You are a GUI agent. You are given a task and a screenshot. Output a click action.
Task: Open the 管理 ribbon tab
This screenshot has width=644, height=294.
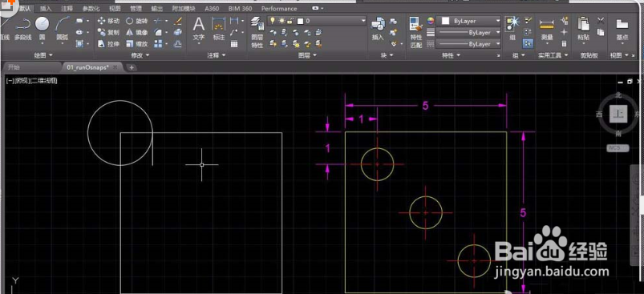pos(136,9)
